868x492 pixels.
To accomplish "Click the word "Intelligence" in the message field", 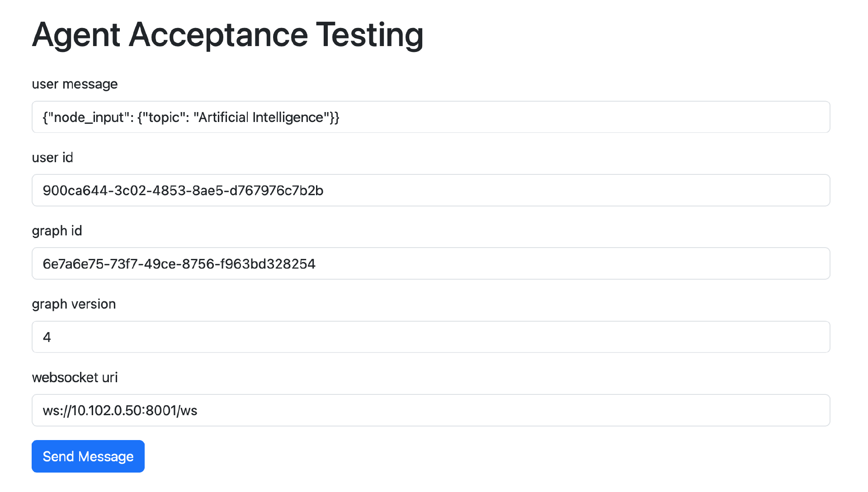I will point(288,117).
